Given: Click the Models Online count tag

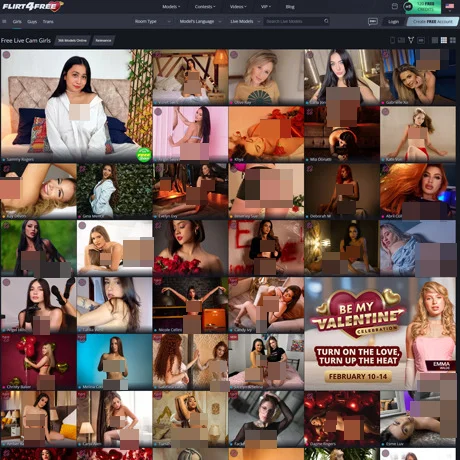Looking at the screenshot, I should (72, 40).
